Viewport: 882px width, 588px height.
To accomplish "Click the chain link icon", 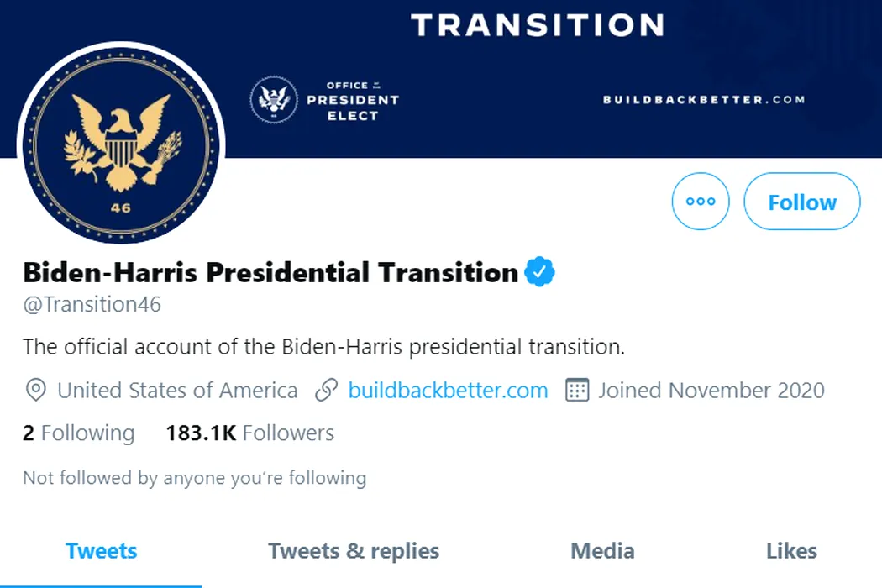I will (x=326, y=390).
